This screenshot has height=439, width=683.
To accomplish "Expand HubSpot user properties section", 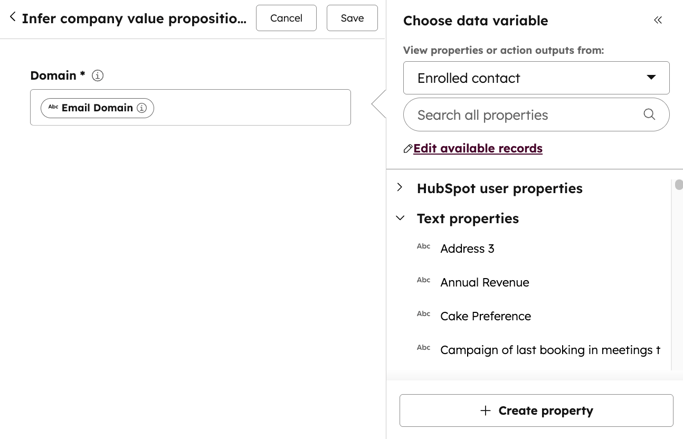I will click(x=400, y=188).
